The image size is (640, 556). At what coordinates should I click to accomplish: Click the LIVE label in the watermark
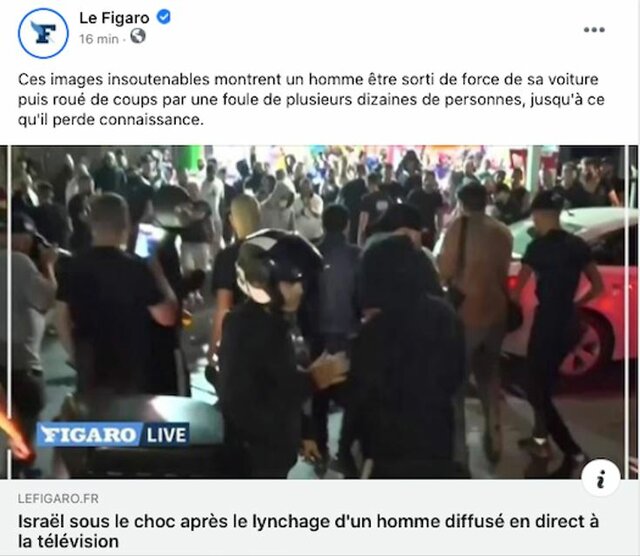point(166,435)
